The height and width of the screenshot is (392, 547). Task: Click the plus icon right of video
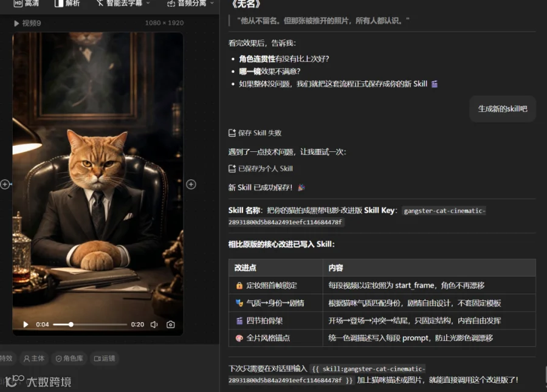pos(191,184)
